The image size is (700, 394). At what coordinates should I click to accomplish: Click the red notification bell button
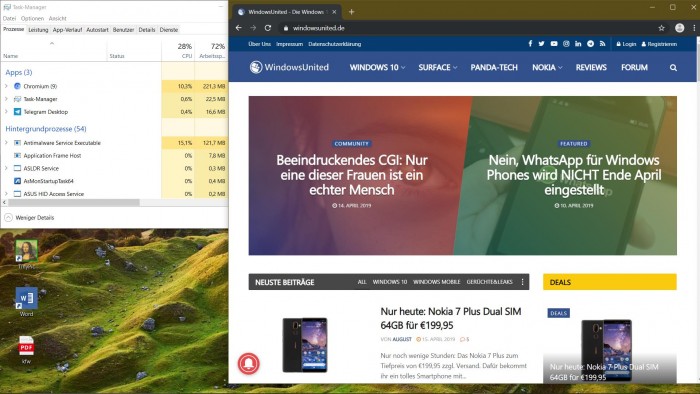(x=249, y=363)
